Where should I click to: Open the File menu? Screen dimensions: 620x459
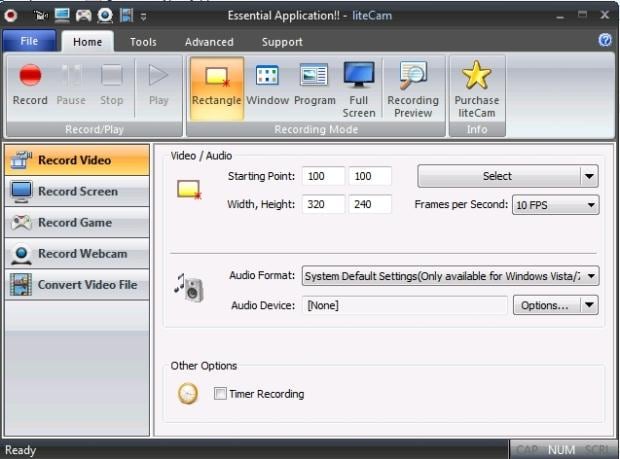tap(29, 41)
